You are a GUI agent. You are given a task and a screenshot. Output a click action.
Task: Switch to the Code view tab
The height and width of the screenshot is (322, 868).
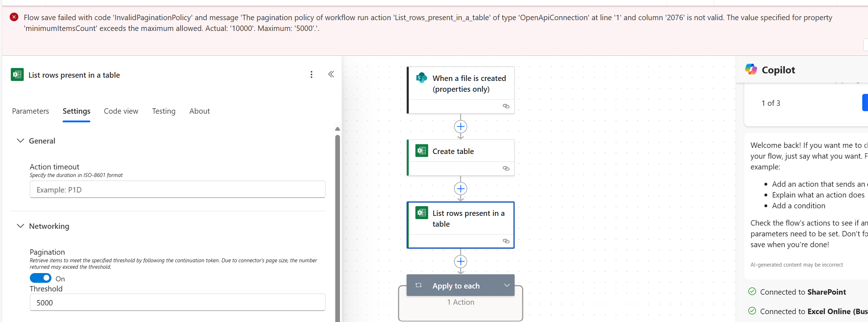coord(121,111)
